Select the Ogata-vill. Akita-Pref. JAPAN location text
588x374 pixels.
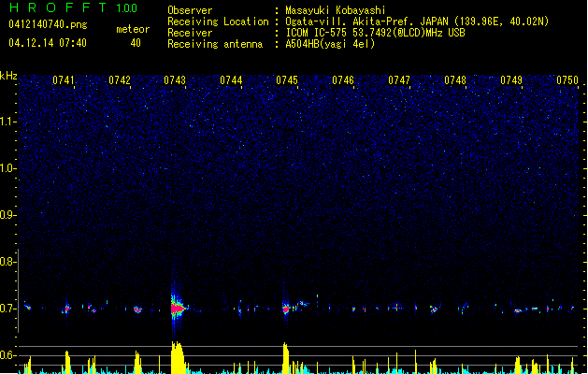pyautogui.click(x=417, y=22)
